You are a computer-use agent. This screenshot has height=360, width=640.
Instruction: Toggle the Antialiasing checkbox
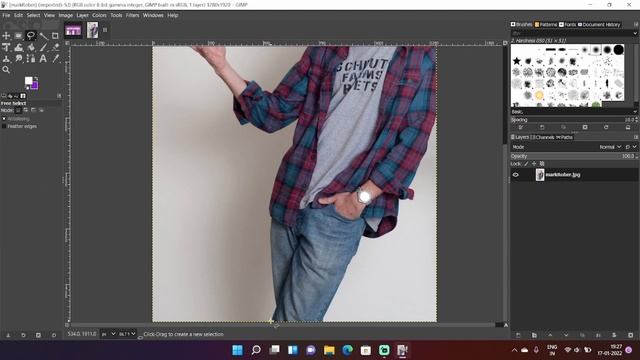[x=4, y=119]
